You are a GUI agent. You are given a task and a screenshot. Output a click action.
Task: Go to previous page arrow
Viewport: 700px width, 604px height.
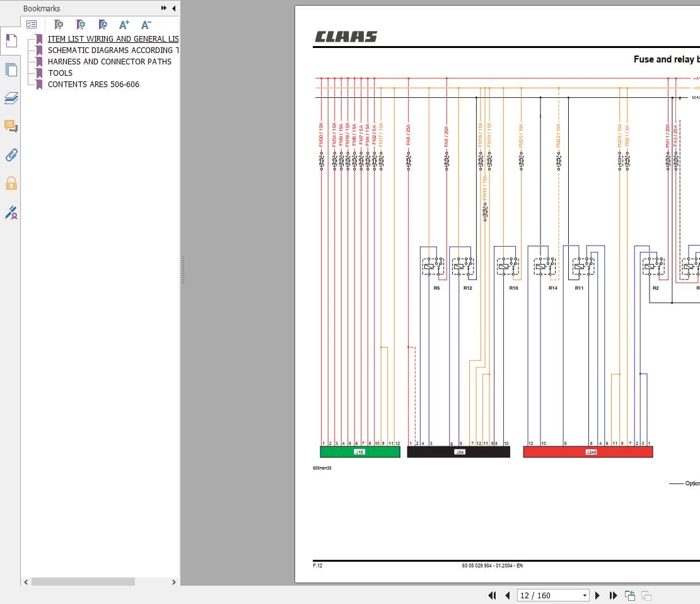click(507, 596)
